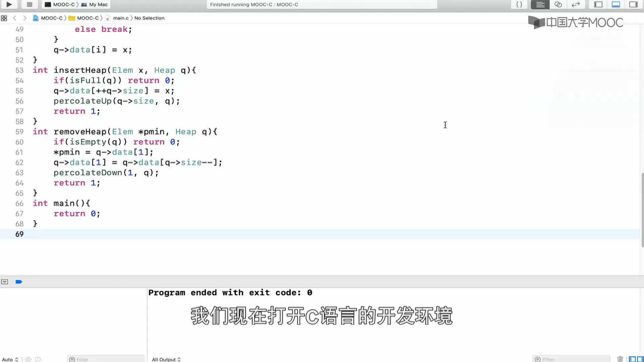Click the percolateUp call on line 56
The height and width of the screenshot is (362, 644).
pyautogui.click(x=117, y=101)
